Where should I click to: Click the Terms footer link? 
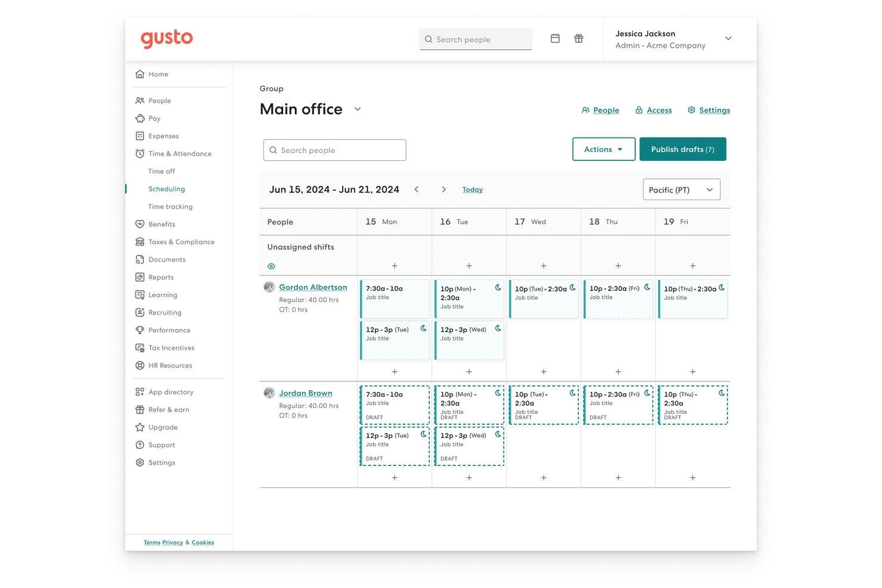pos(152,543)
